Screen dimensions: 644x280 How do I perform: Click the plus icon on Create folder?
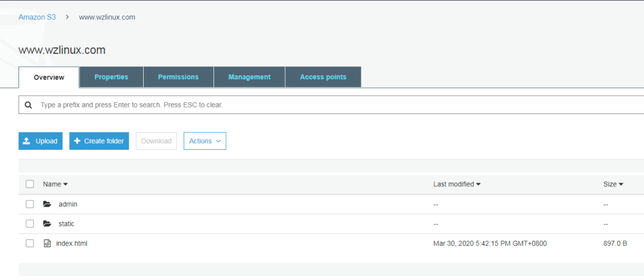77,141
